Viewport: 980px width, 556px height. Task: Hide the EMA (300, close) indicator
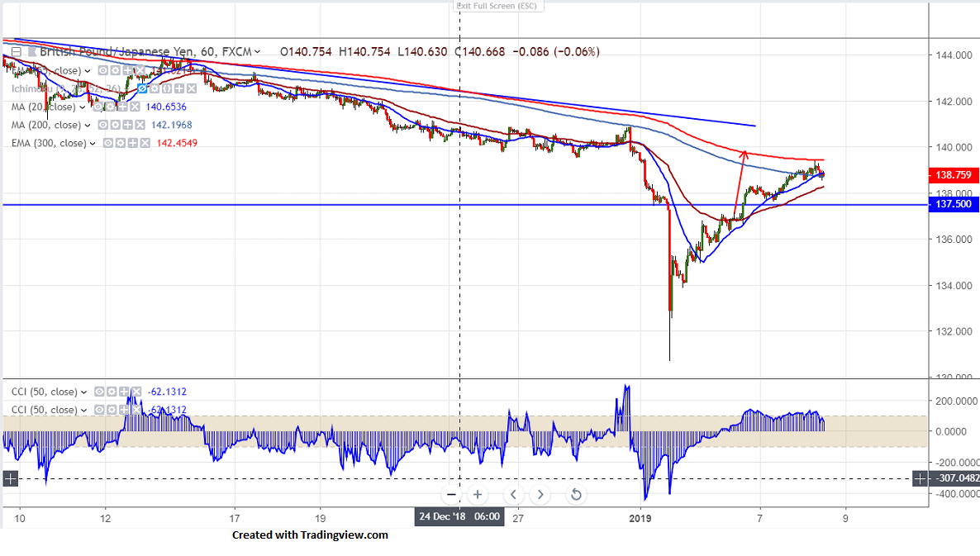(x=108, y=143)
